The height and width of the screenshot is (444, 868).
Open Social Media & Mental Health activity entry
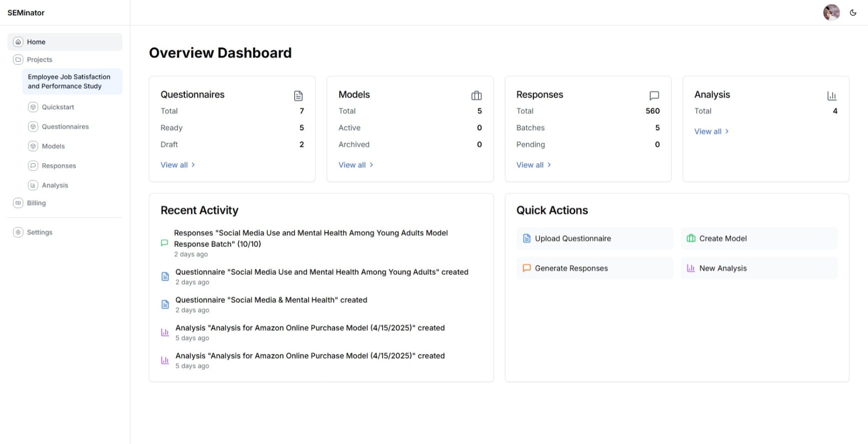point(271,300)
